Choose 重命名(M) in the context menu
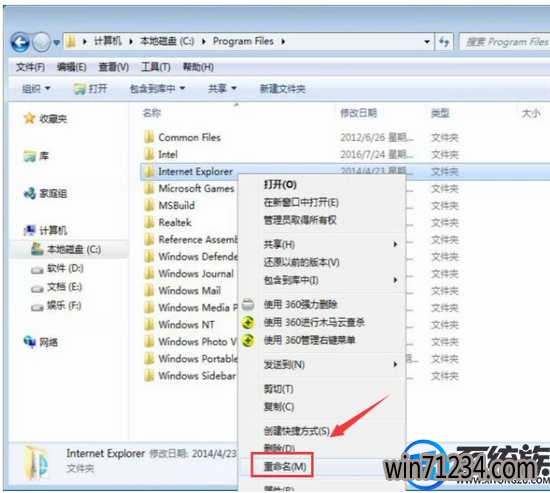 [285, 467]
